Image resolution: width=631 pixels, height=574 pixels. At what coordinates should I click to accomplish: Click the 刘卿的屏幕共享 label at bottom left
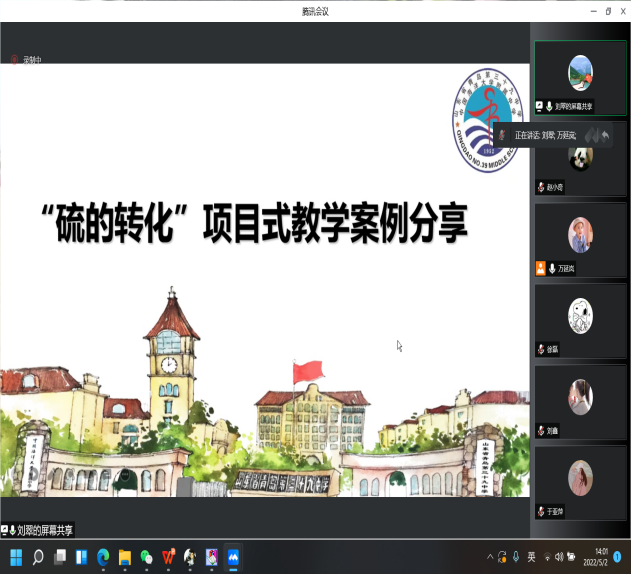click(x=38, y=529)
